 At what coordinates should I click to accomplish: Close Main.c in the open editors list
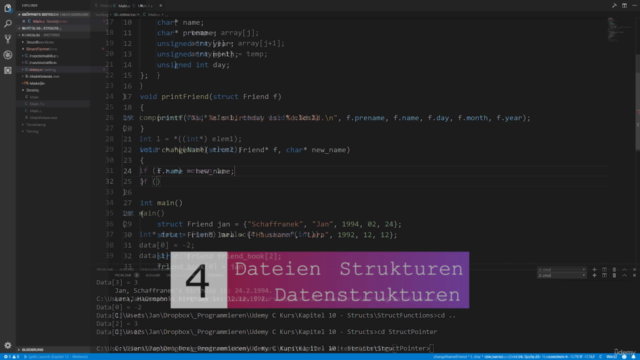point(24,21)
